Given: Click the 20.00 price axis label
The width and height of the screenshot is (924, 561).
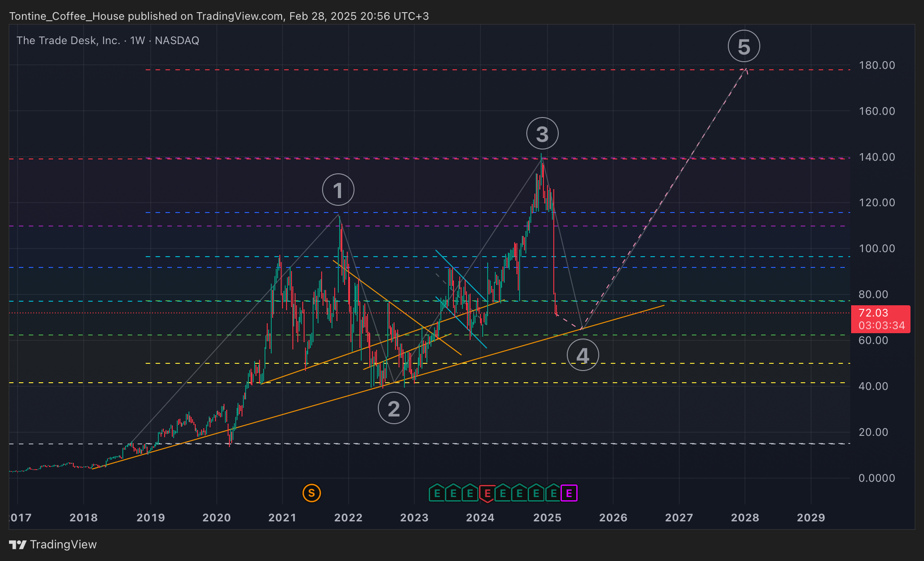Looking at the screenshot, I should tap(873, 432).
